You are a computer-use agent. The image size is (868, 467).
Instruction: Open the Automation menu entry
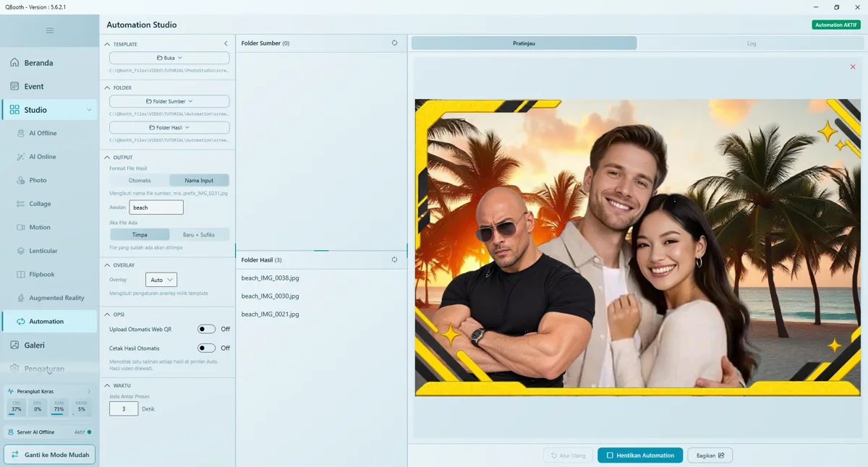click(49, 321)
